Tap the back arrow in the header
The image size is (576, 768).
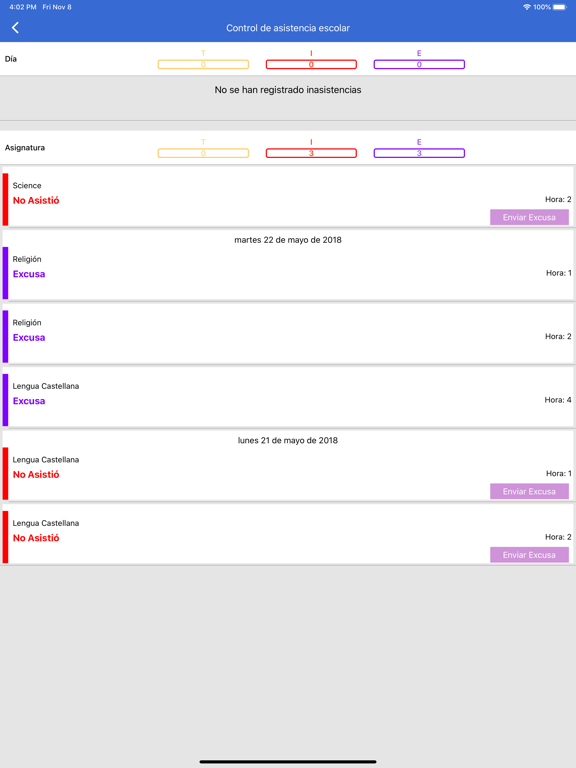(x=15, y=27)
